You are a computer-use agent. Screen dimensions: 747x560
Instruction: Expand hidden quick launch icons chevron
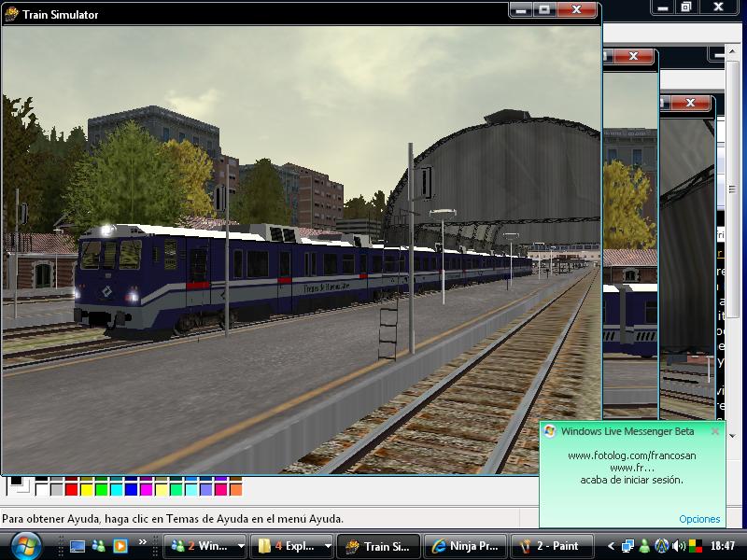pos(143,542)
